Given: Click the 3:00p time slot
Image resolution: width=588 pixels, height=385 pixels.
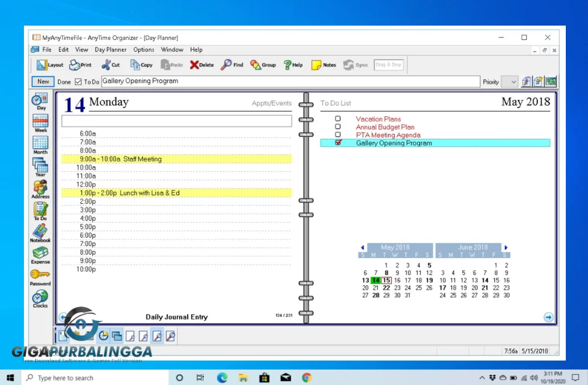Looking at the screenshot, I should [176, 210].
